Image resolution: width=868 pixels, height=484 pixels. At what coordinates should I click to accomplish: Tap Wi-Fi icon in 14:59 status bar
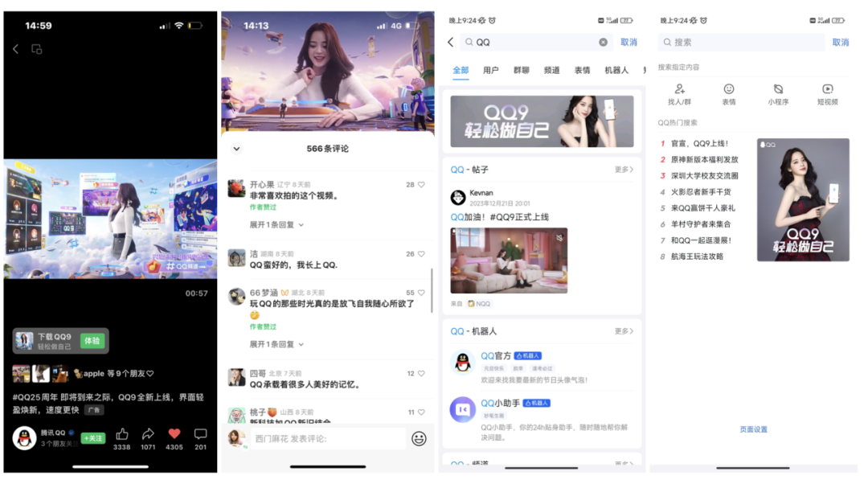click(x=178, y=26)
